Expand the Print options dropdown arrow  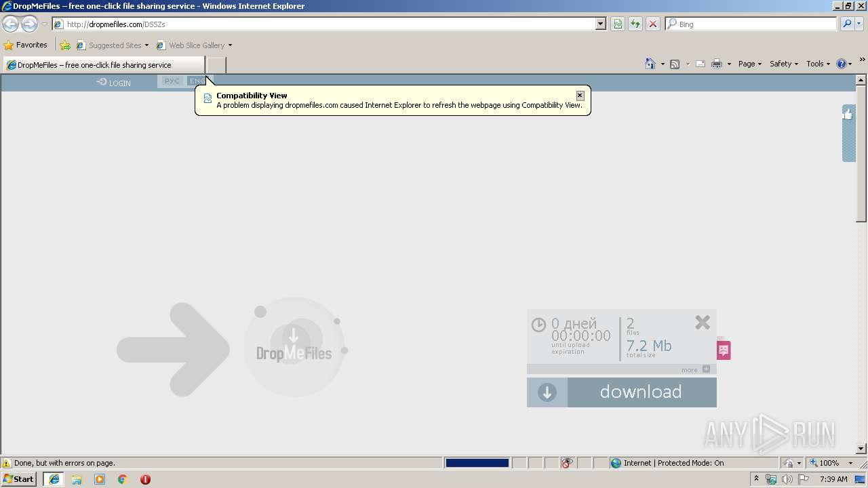(729, 64)
